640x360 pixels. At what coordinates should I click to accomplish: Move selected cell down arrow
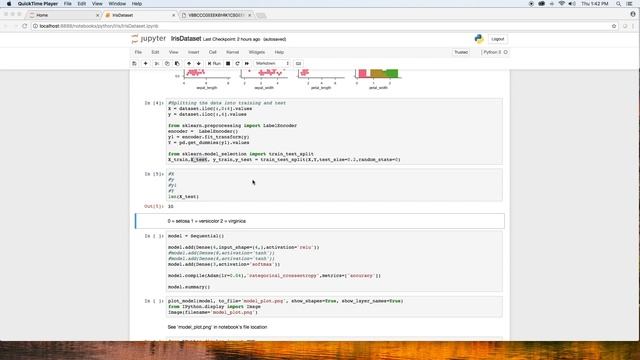click(x=199, y=64)
